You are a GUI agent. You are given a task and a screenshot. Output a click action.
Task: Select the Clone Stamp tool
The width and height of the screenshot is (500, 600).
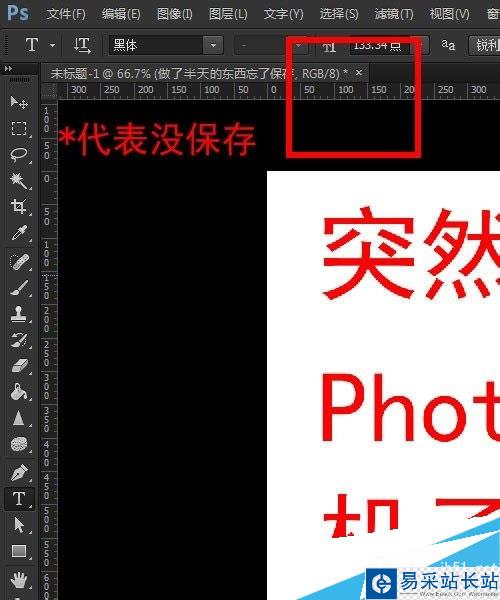click(18, 314)
